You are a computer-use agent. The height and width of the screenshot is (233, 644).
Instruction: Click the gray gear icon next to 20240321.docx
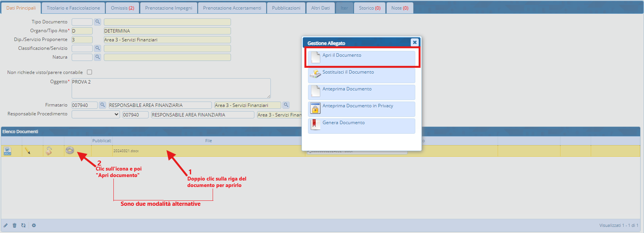[70, 151]
